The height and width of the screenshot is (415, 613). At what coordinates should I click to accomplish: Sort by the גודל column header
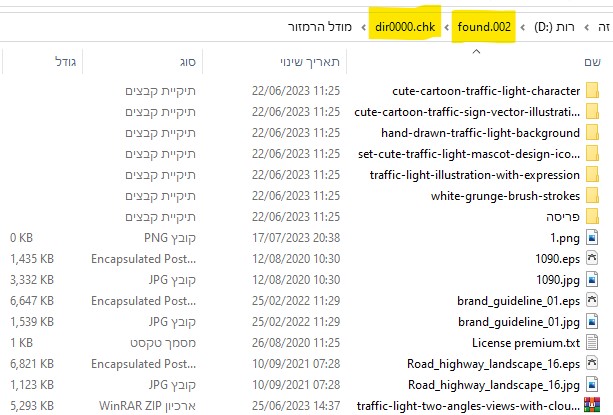[x=65, y=62]
